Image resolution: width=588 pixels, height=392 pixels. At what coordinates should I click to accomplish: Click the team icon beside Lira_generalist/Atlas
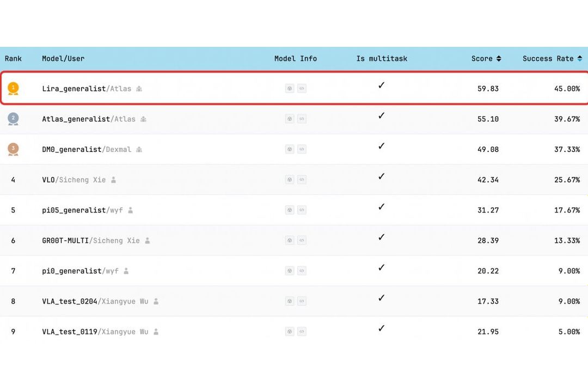139,89
